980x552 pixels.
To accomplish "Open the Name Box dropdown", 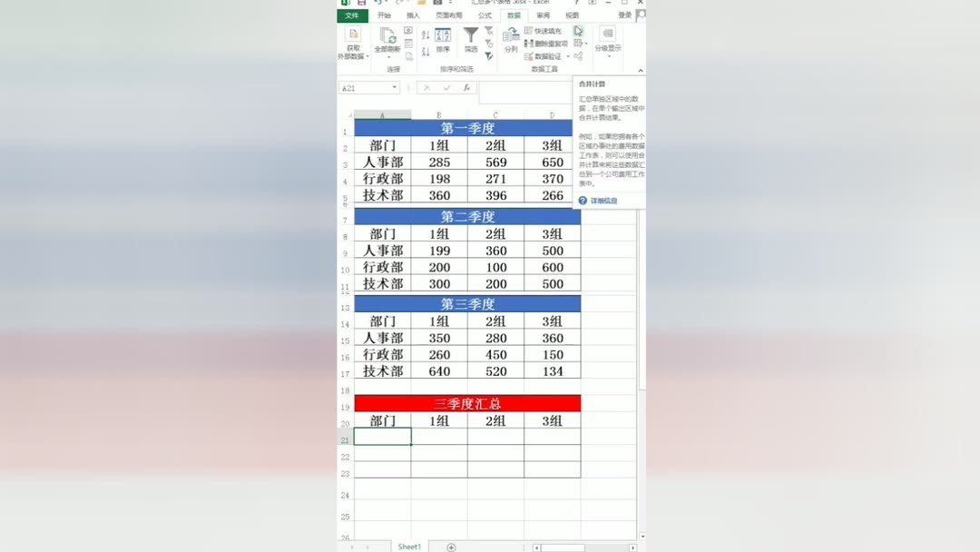I will 396,88.
